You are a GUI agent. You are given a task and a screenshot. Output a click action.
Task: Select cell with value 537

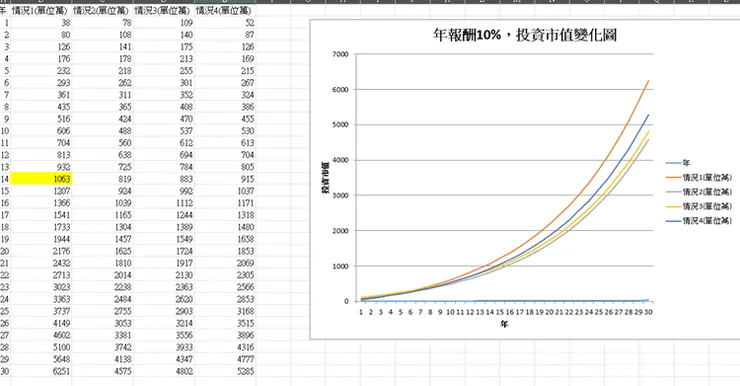pos(164,131)
